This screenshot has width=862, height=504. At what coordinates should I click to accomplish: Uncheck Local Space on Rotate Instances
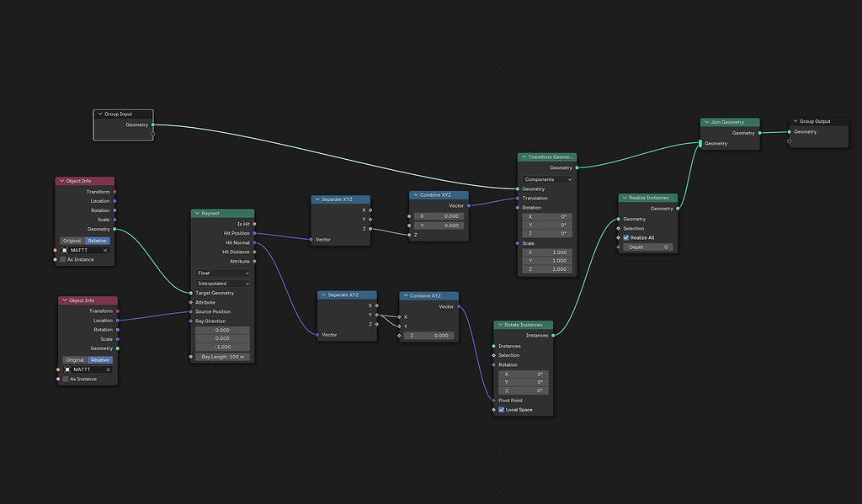point(502,410)
